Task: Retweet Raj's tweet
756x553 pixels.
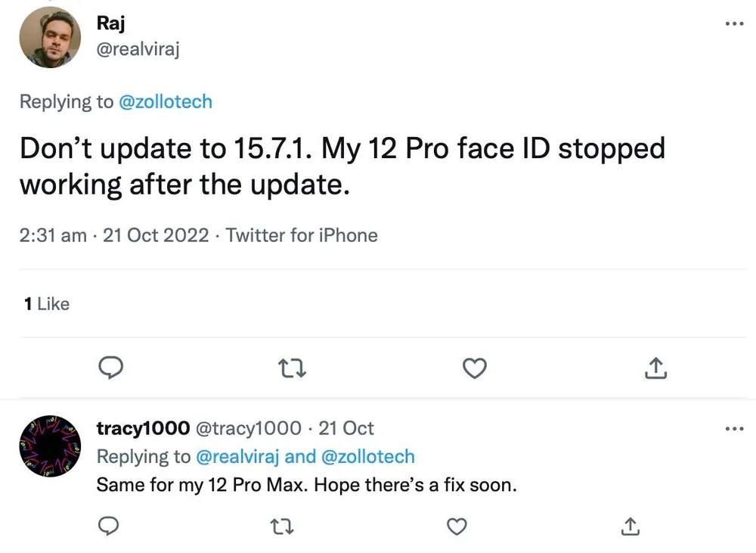Action: (x=292, y=368)
